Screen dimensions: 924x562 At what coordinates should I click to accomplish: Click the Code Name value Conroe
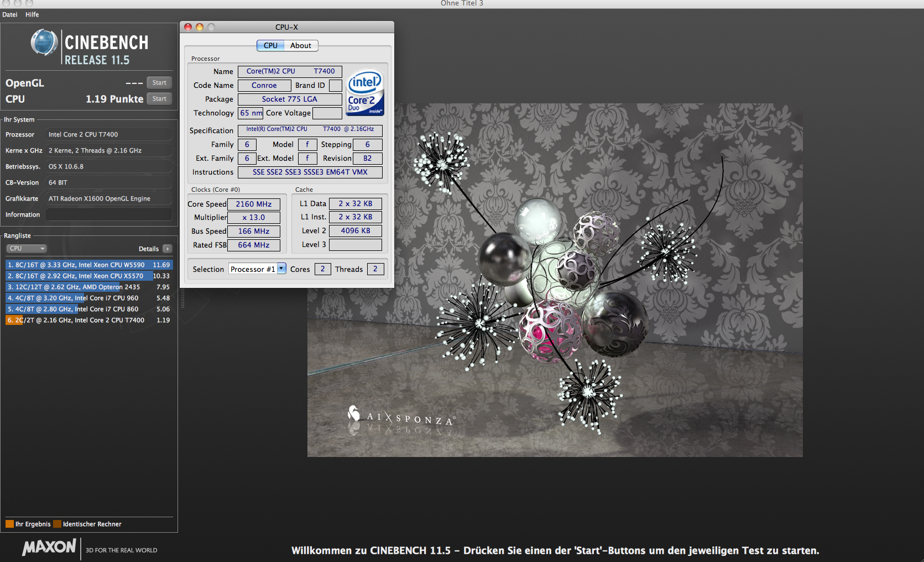pyautogui.click(x=264, y=85)
